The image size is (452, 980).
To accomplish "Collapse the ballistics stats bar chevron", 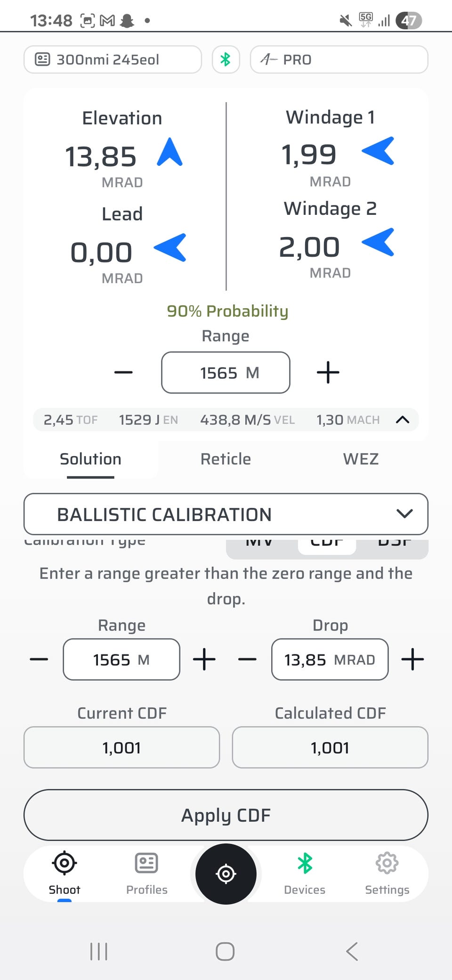I will pyautogui.click(x=403, y=420).
